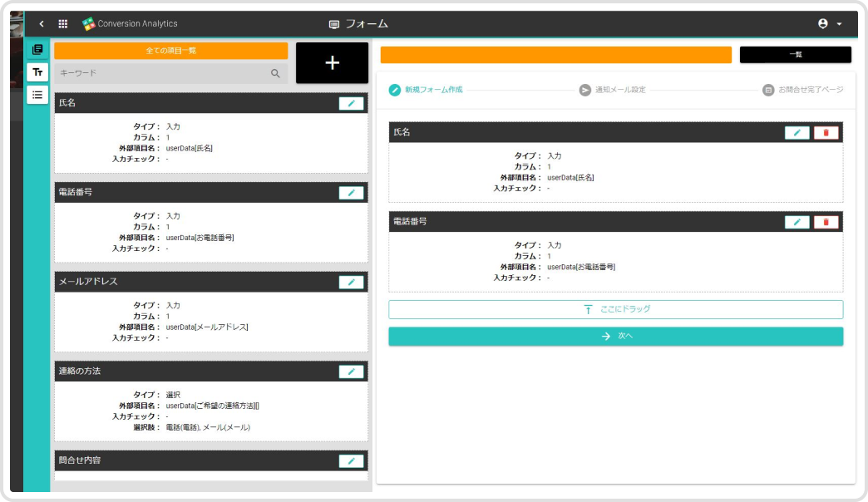
Task: Edit the 電話番号 field in the form
Action: pos(796,222)
